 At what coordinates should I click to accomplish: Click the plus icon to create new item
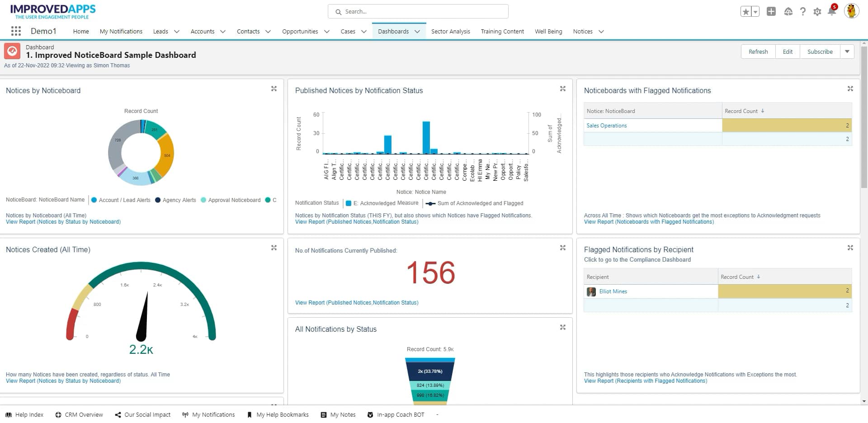771,11
